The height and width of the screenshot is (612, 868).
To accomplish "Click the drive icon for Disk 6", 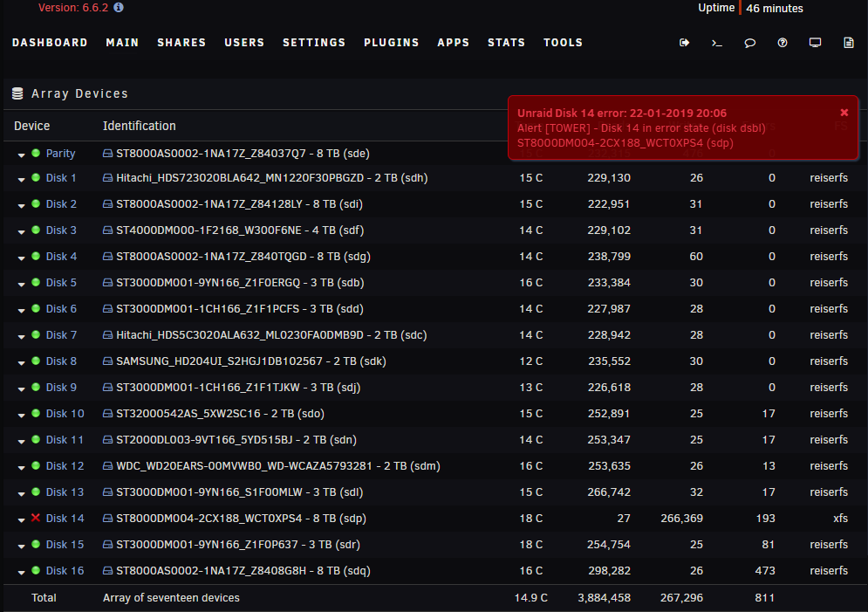I will pos(108,309).
